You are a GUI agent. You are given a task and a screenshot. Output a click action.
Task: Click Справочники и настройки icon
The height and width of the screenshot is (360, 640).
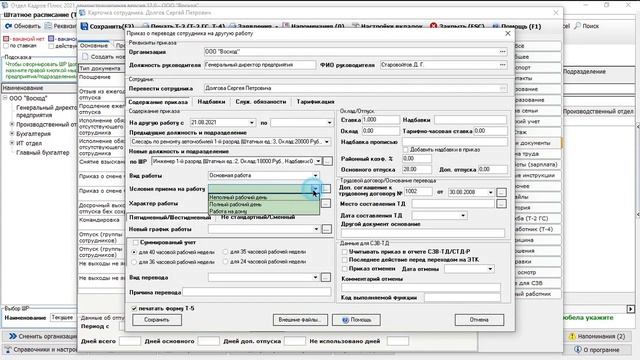click(x=8, y=350)
